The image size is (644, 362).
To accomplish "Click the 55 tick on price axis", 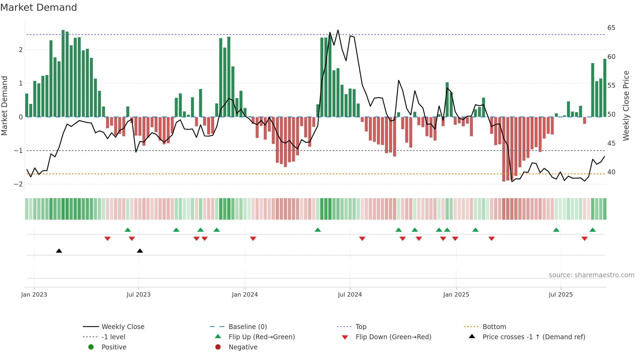I will coord(611,86).
